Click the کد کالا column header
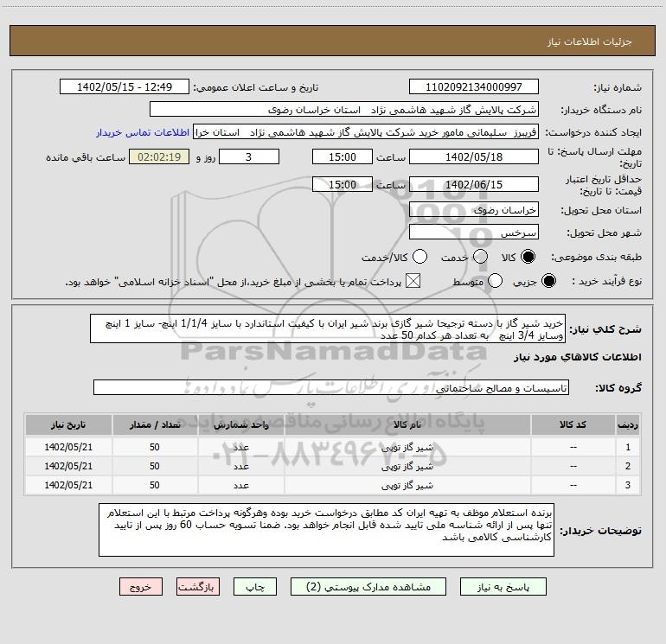Screen dimensions: 666x644 [x=573, y=424]
